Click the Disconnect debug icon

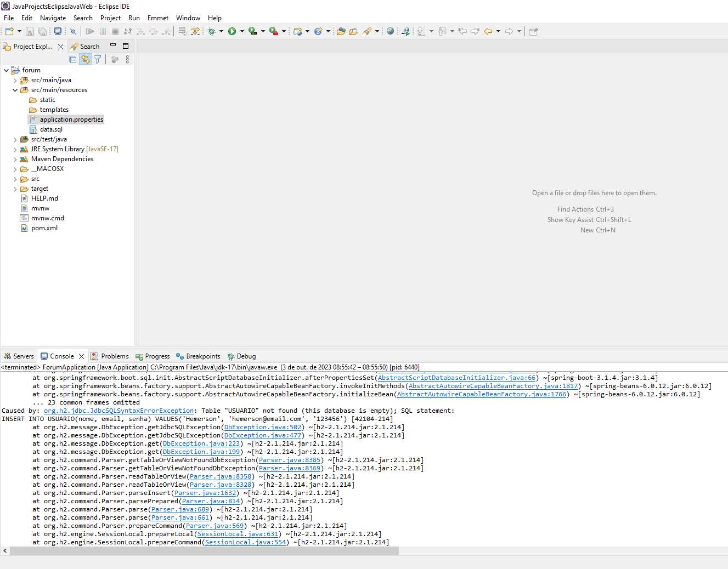(x=128, y=31)
